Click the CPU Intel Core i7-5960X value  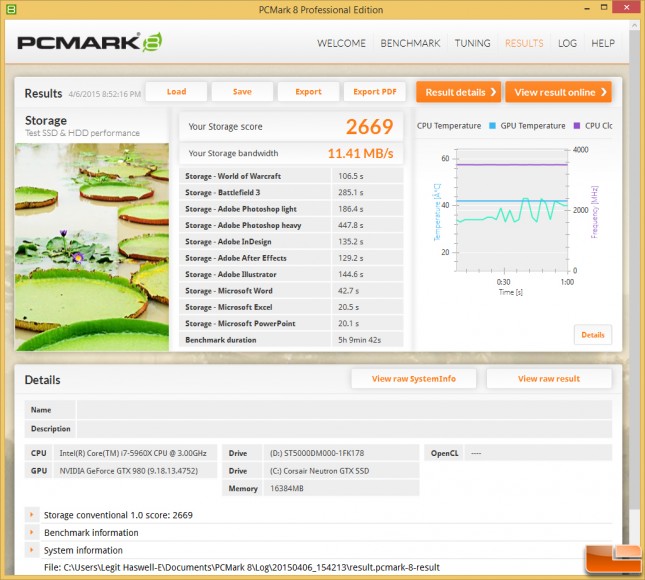[135, 453]
